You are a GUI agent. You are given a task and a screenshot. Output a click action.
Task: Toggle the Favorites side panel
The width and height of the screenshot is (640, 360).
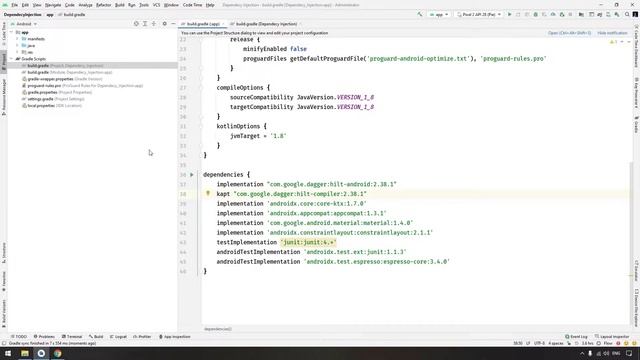[4, 282]
